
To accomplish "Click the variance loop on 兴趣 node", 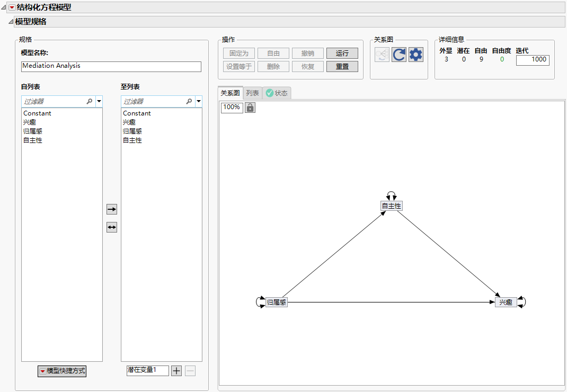I will [521, 302].
